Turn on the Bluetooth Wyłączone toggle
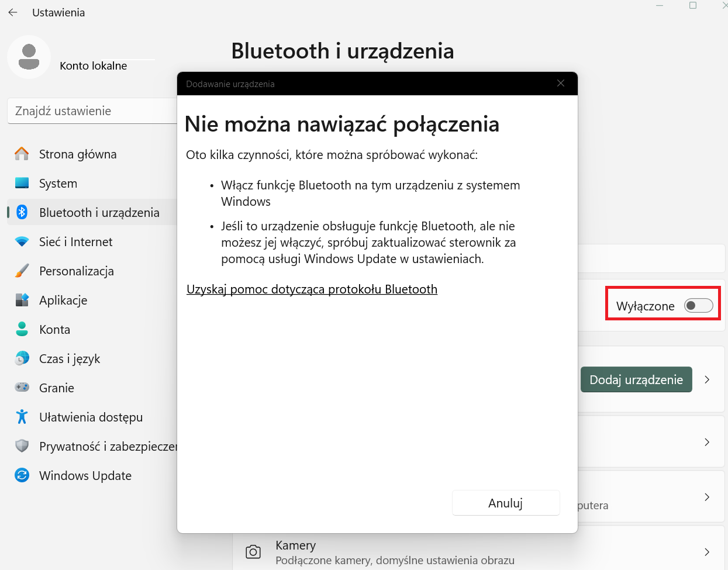This screenshot has width=728, height=570. (699, 306)
